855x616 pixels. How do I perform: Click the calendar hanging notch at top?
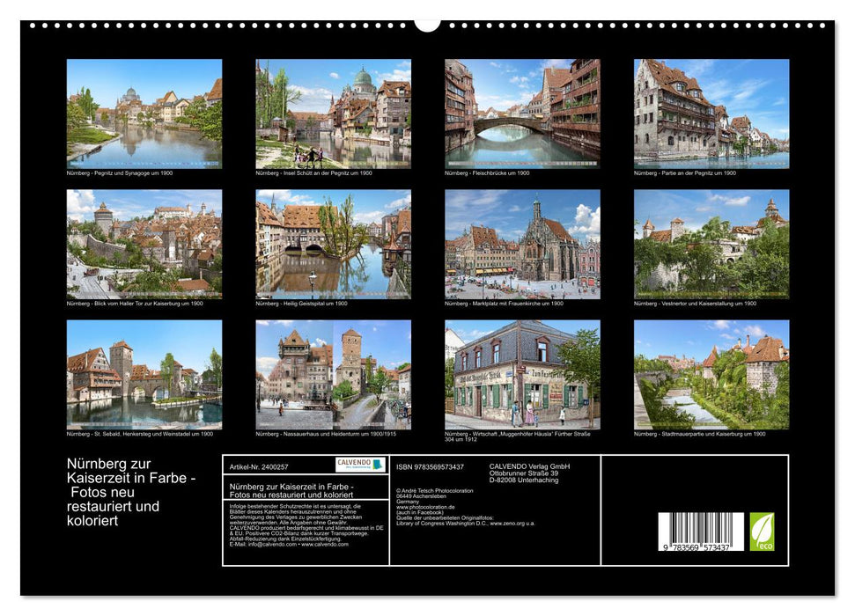tap(428, 26)
